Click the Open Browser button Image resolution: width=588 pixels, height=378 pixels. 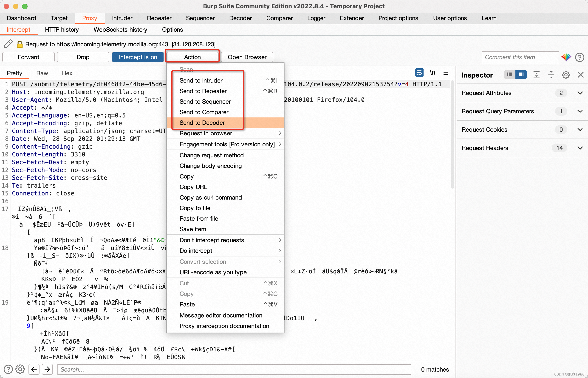pos(246,56)
